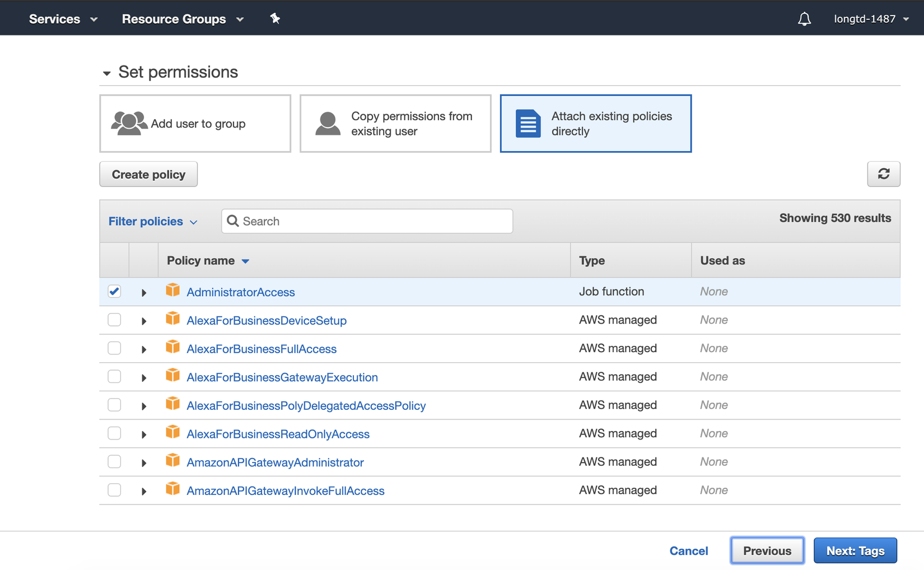
Task: Select the AmazonAPIGatewayInvokeFullAccess checkbox
Action: pos(114,490)
